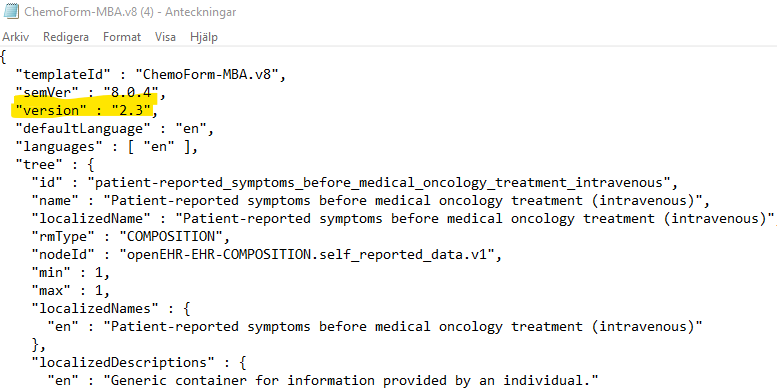Open the Visa menu
This screenshot has width=777, height=391.
coord(165,37)
